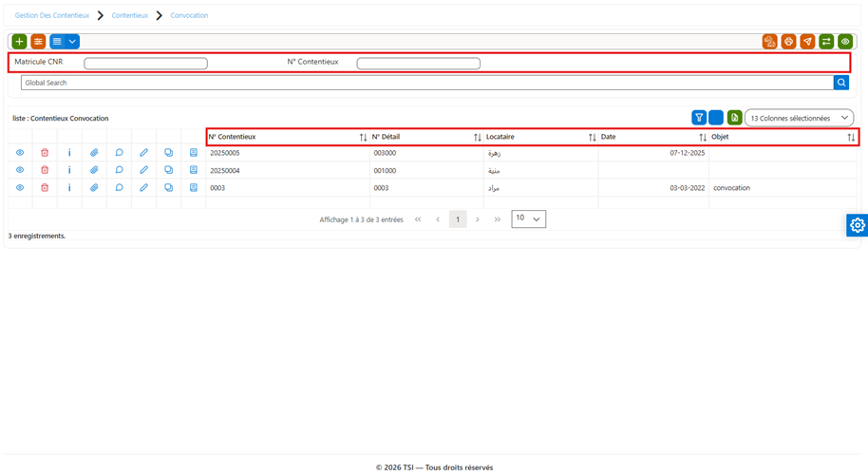Viewport: 868px width, 476px height.
Task: Open document icon for row 20250004
Action: pyautogui.click(x=193, y=170)
